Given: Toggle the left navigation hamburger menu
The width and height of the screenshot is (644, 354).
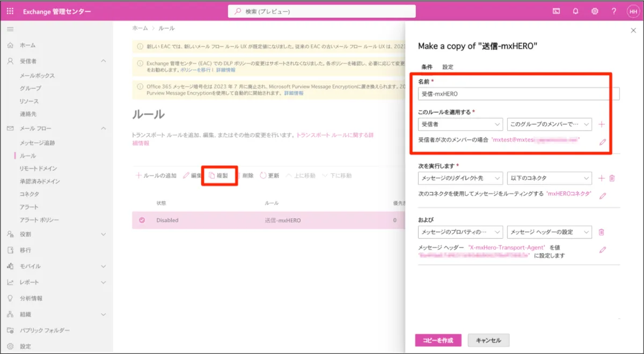Looking at the screenshot, I should tap(10, 28).
